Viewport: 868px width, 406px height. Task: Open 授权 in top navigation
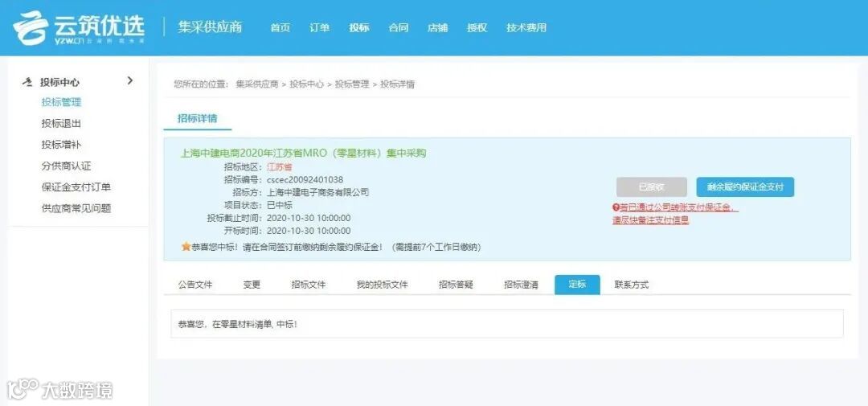[x=477, y=27]
